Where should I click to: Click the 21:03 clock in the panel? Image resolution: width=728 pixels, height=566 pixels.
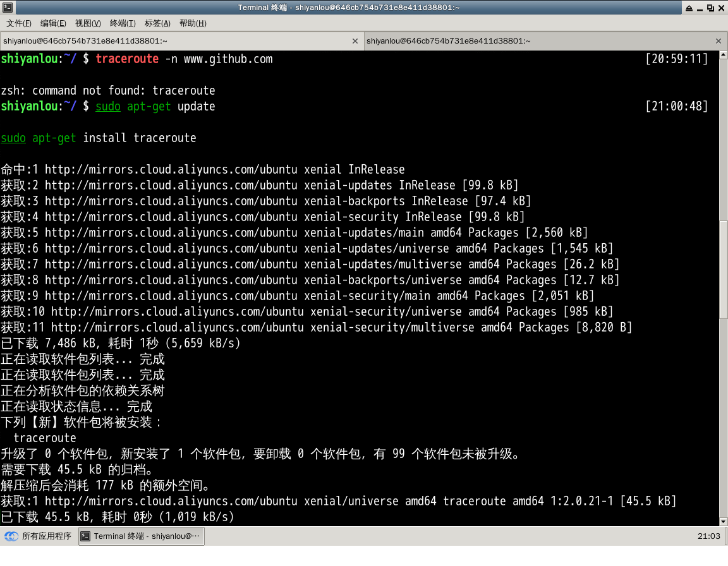coord(708,536)
